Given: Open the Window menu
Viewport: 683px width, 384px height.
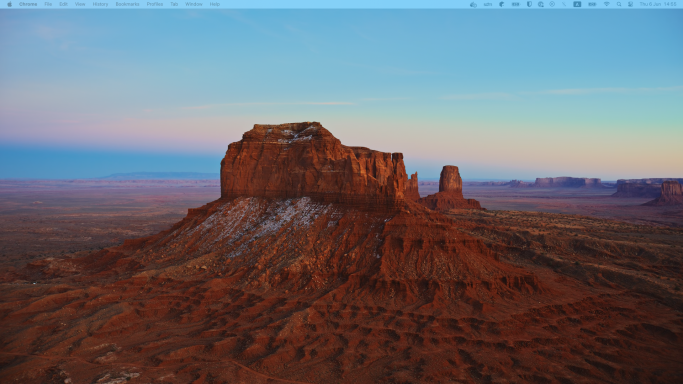Looking at the screenshot, I should [194, 4].
